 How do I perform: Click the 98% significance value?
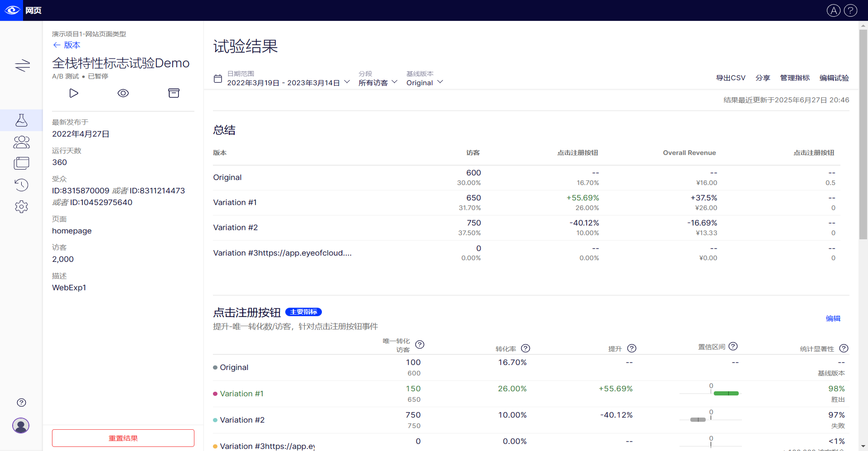[836, 389]
